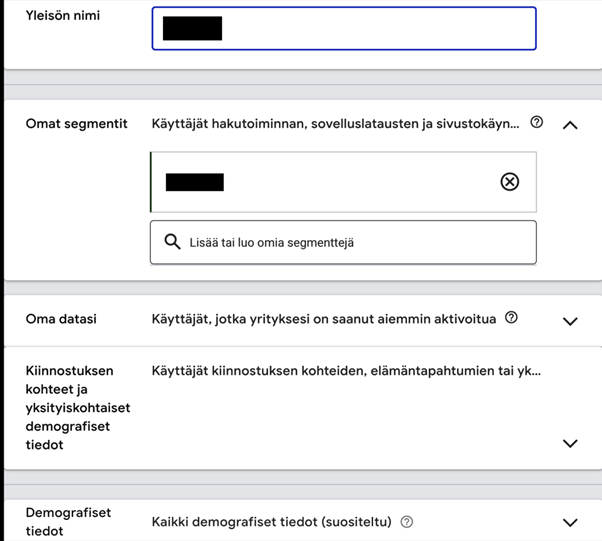Click the Yleisön nimi text field
The height and width of the screenshot is (541, 602).
click(344, 28)
